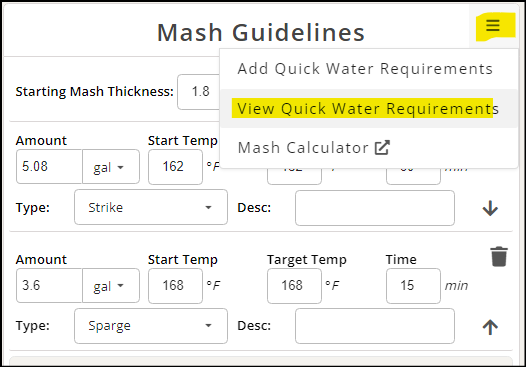Screen dimensions: 526x367
Task: Expand gal unit dropdown for 5.08 amount
Action: click(x=111, y=167)
